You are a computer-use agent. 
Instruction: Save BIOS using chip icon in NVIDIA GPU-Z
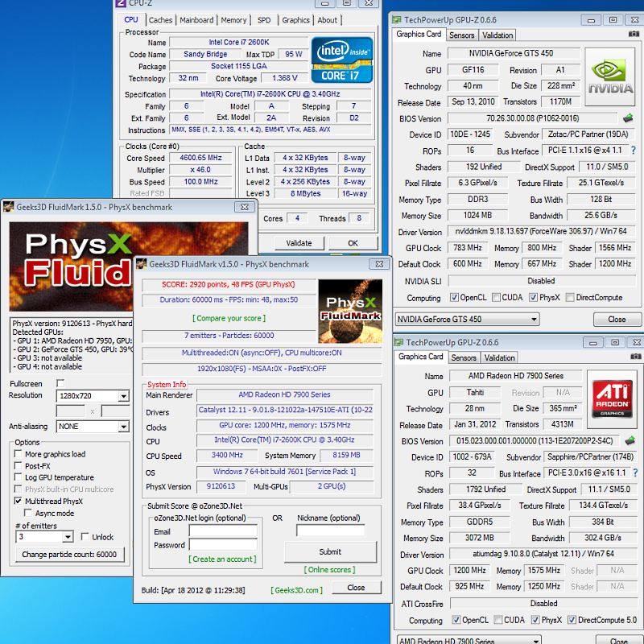628,118
